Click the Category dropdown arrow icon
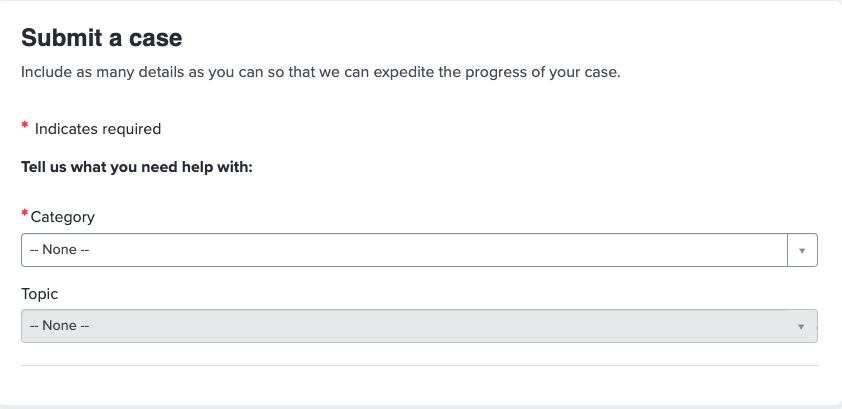The height and width of the screenshot is (409, 842). tap(802, 250)
